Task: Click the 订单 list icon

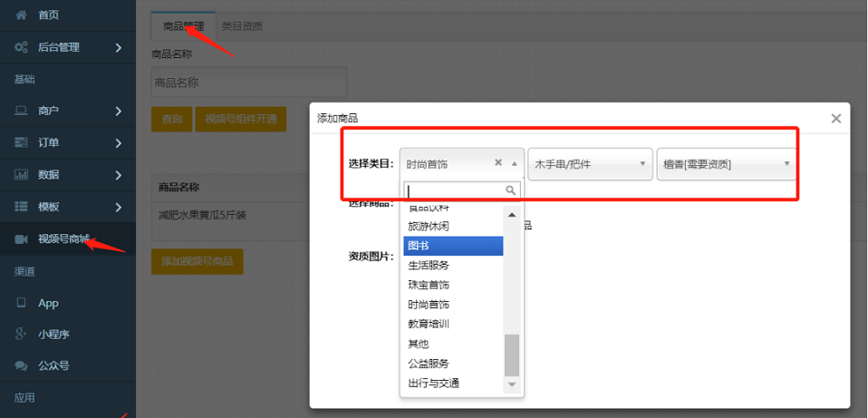Action: tap(21, 142)
